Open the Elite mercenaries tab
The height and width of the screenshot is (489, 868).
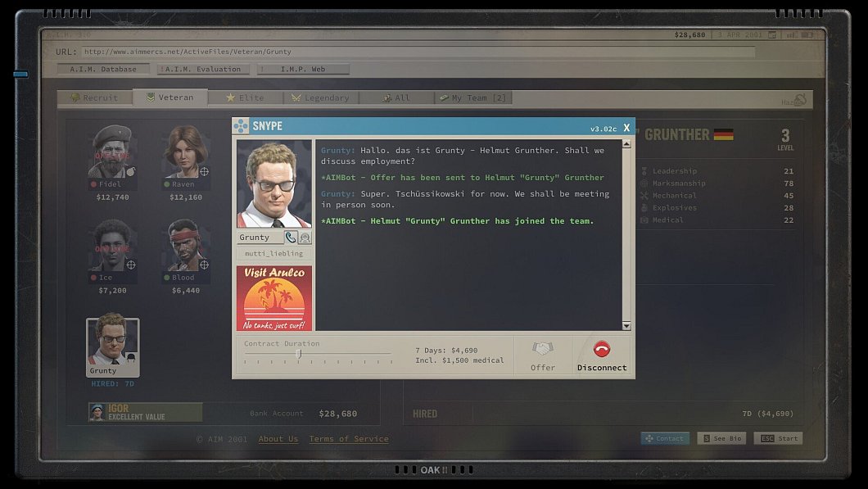click(245, 97)
